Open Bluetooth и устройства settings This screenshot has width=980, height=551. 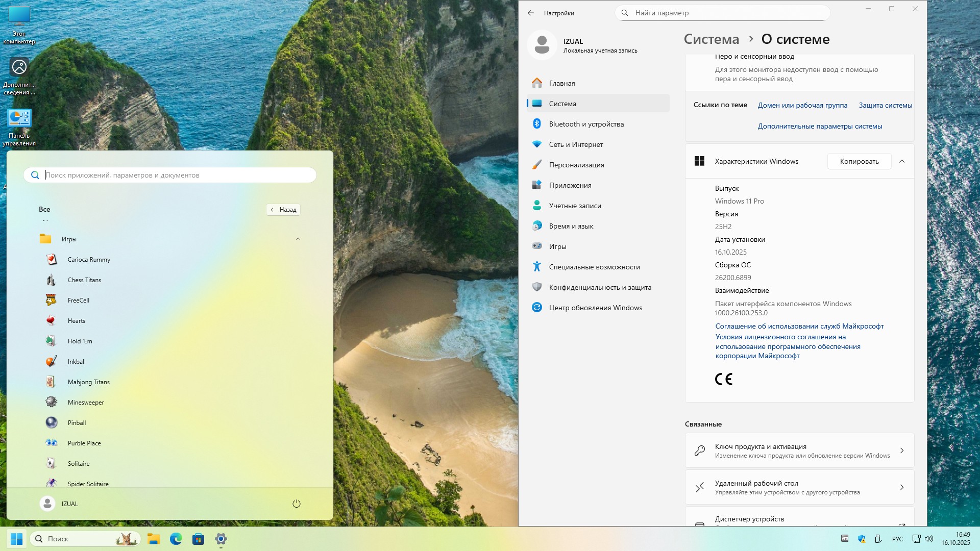(x=586, y=124)
